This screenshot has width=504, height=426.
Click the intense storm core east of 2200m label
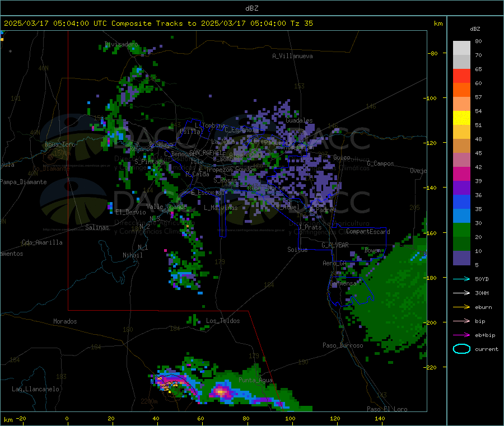pyautogui.click(x=221, y=392)
